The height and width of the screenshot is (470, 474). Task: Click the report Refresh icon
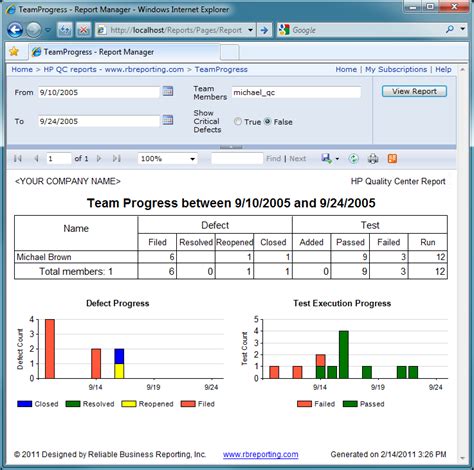click(353, 159)
